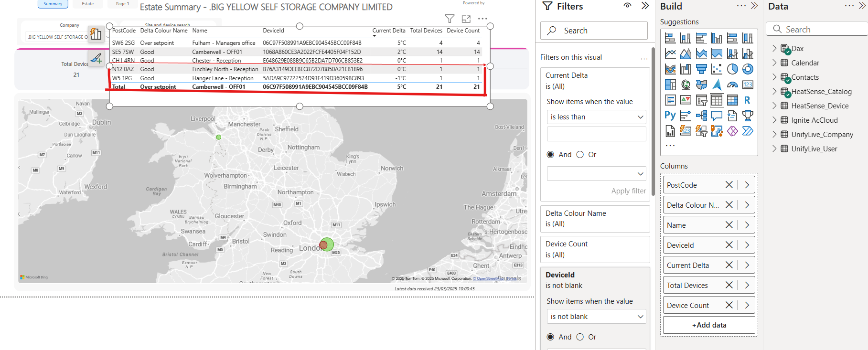Select the R script visual

coord(748,100)
